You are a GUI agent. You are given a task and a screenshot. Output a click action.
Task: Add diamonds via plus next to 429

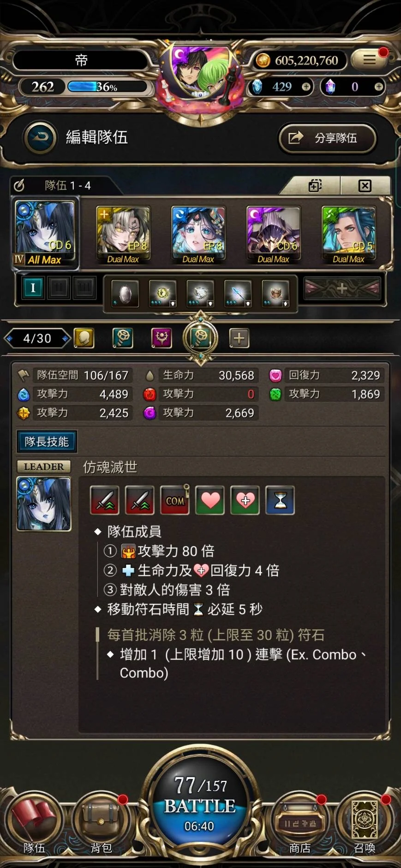[x=306, y=87]
